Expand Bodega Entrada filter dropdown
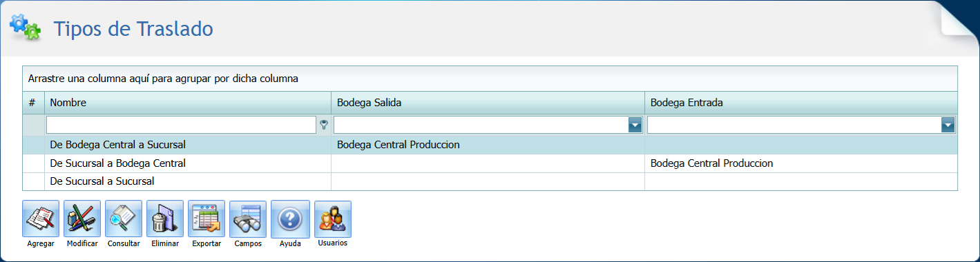Viewport: 980px width, 262px height. pyautogui.click(x=948, y=125)
